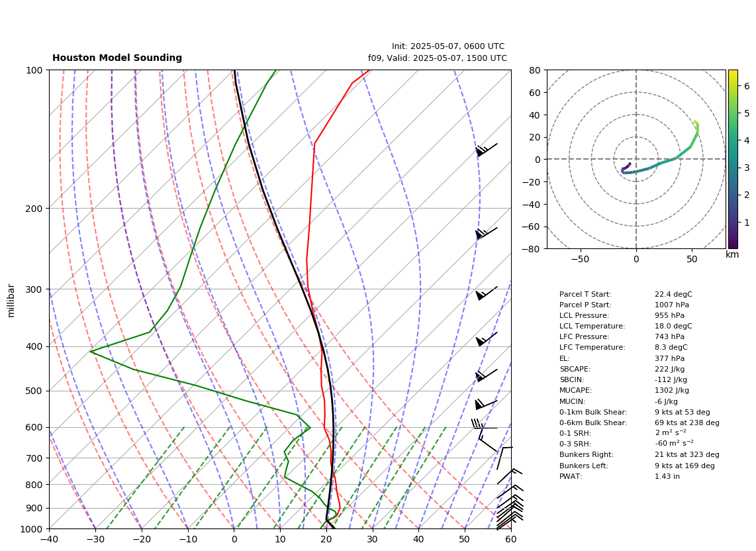756x551 pixels.
Task: Click the "1.43 in" value
Action: [667, 476]
